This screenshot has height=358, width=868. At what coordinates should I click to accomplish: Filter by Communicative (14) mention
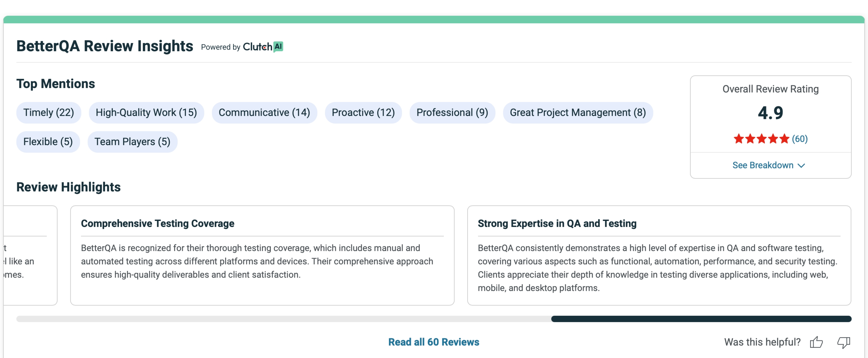tap(264, 113)
